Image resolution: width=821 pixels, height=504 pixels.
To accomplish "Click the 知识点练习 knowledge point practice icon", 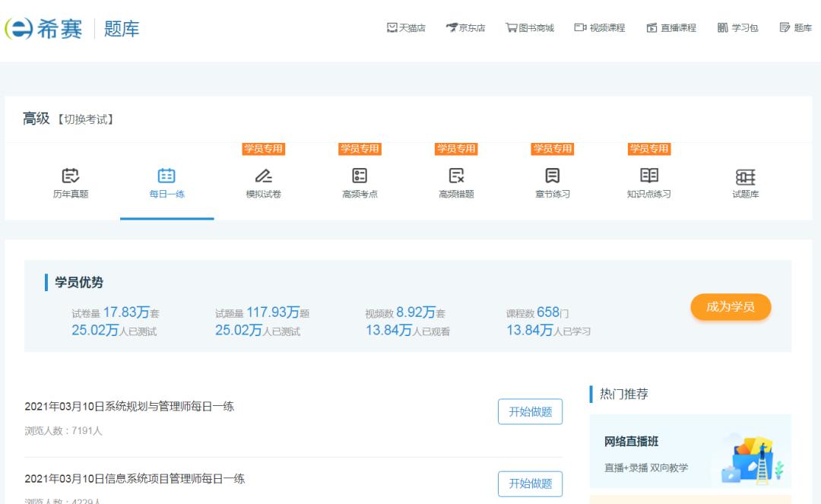I will (649, 176).
